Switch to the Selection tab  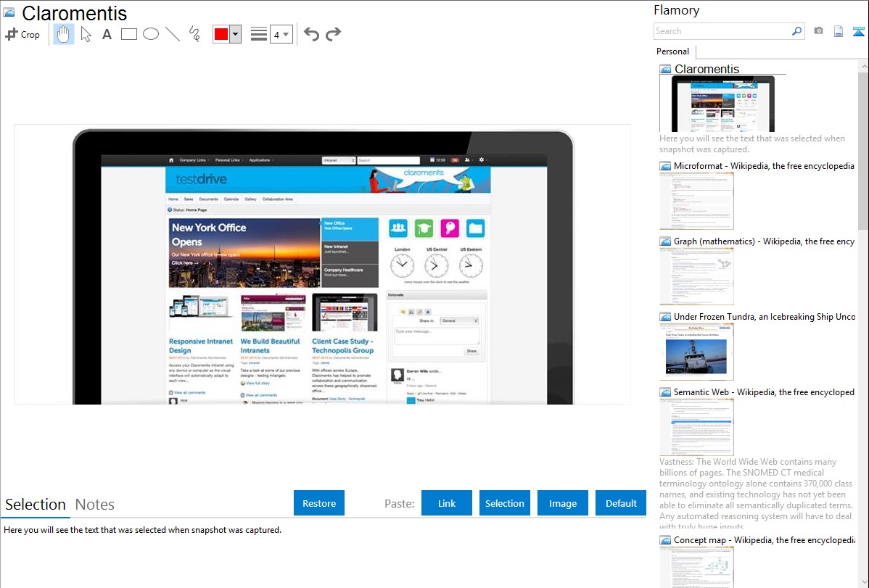(36, 505)
